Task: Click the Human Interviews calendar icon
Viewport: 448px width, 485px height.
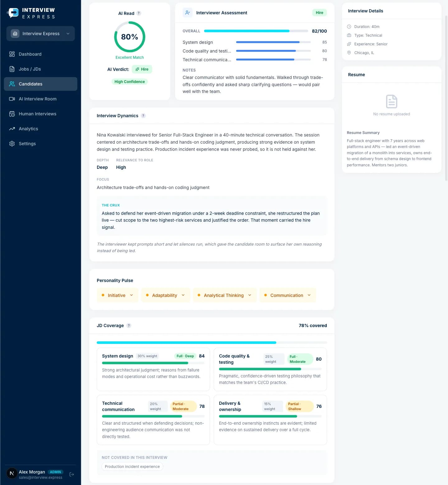Action: [12, 114]
